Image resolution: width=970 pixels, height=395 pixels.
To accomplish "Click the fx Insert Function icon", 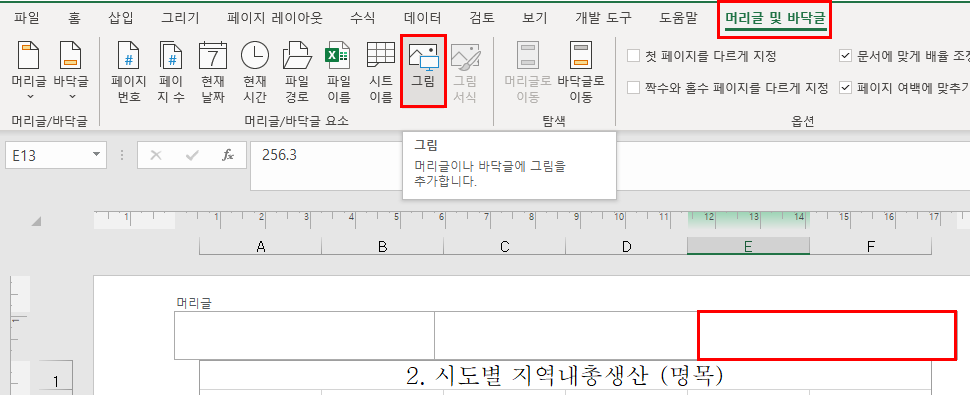I will 228,155.
